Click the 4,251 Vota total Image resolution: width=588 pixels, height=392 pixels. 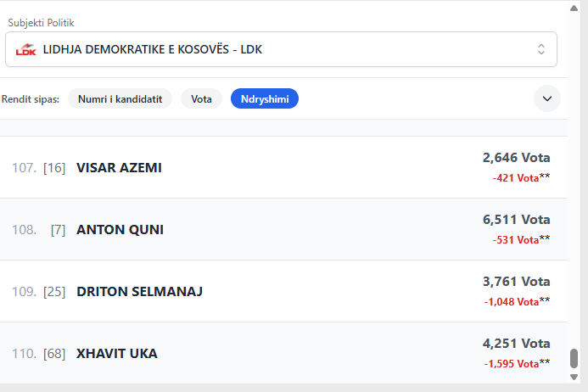[x=516, y=344]
